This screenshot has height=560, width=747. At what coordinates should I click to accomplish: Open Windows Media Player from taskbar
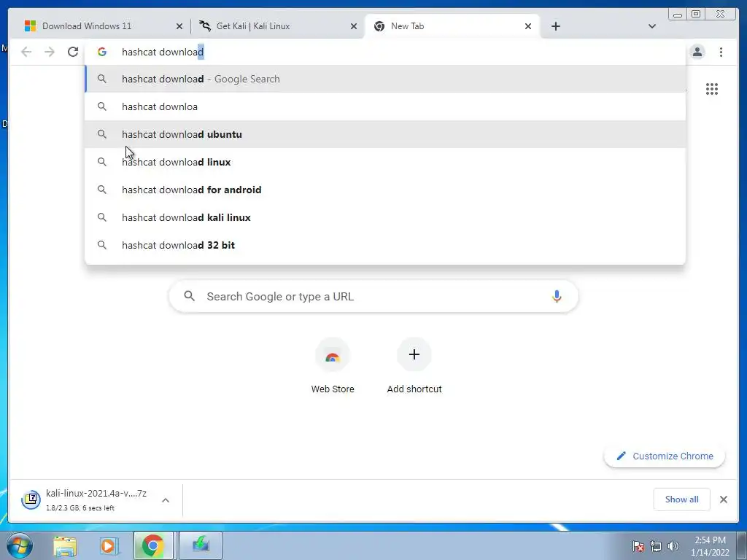(x=109, y=545)
